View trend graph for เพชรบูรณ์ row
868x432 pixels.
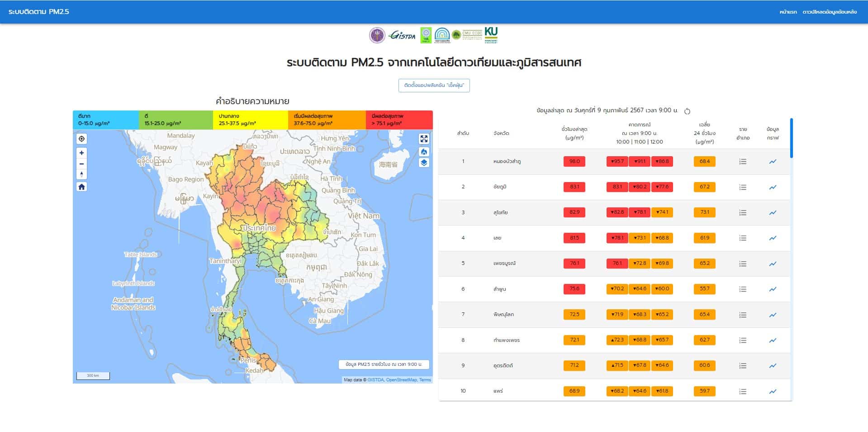[773, 264]
